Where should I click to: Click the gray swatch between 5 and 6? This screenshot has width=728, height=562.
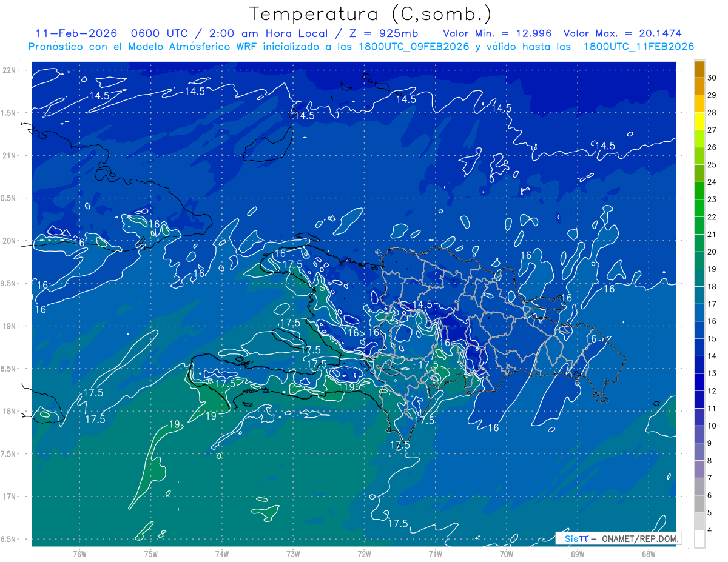[699, 504]
